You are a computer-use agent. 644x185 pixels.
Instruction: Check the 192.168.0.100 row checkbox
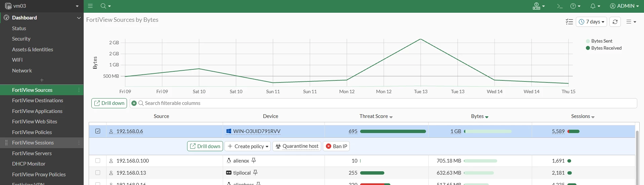coord(98,161)
